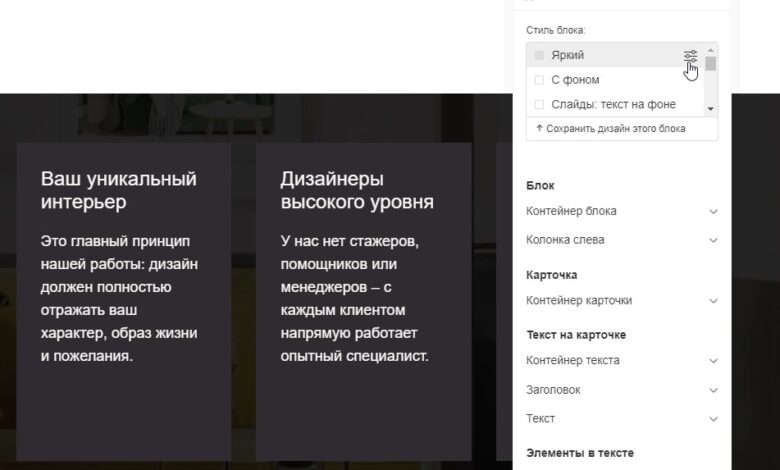Screen dimensions: 780x470
Task: Click the paragraph about главный принцип работы
Action: pos(118,298)
